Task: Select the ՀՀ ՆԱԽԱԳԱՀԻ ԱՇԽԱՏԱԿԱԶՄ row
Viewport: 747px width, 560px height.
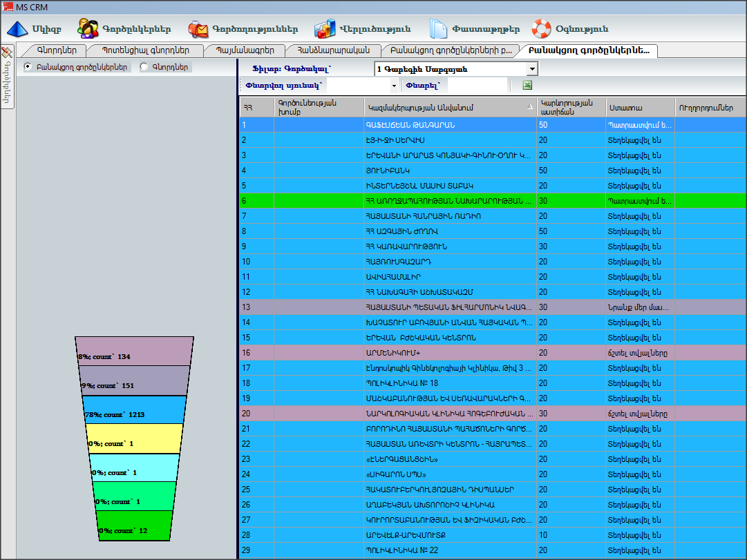Action: (493, 292)
